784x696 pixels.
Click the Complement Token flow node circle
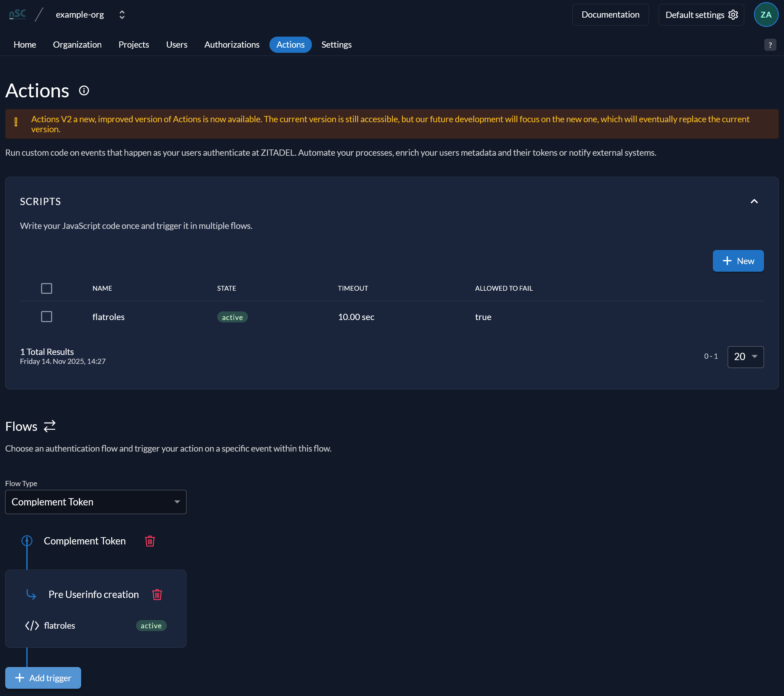[x=27, y=541]
